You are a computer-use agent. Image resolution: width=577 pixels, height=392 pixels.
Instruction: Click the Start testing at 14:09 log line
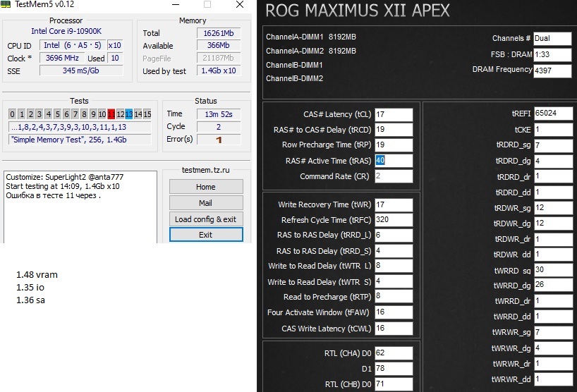point(63,186)
